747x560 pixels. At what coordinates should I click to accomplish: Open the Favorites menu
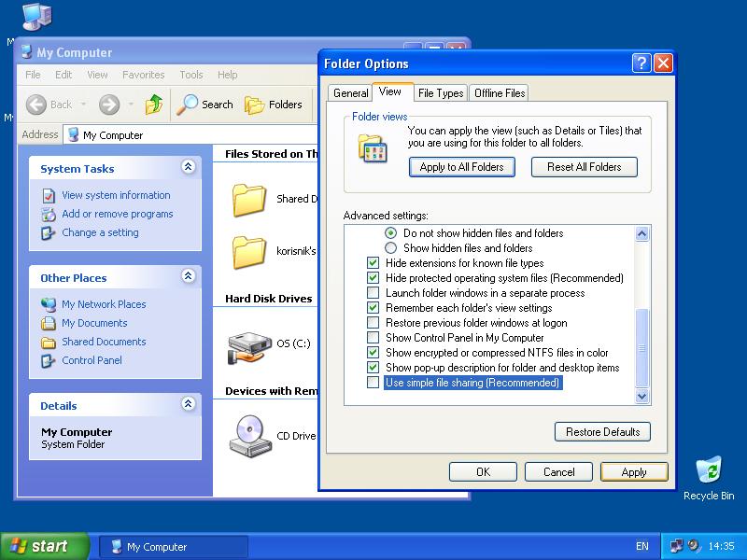click(144, 75)
